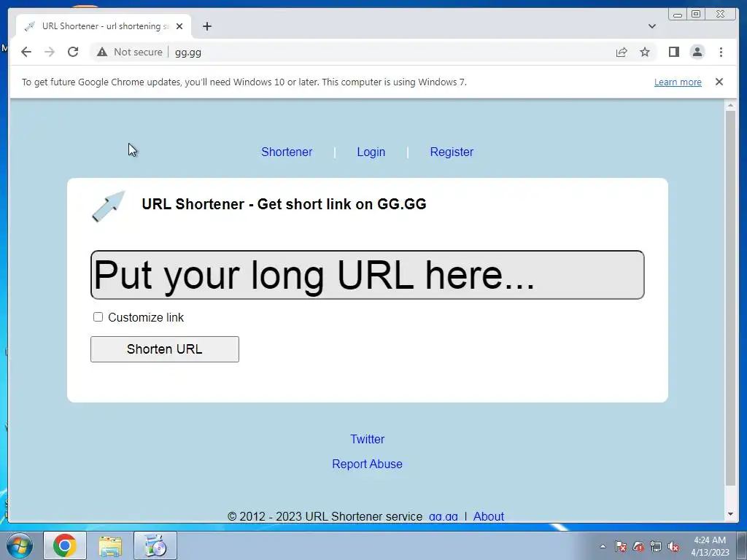The height and width of the screenshot is (560, 747).
Task: Expand the tab search chevron
Action: (652, 26)
